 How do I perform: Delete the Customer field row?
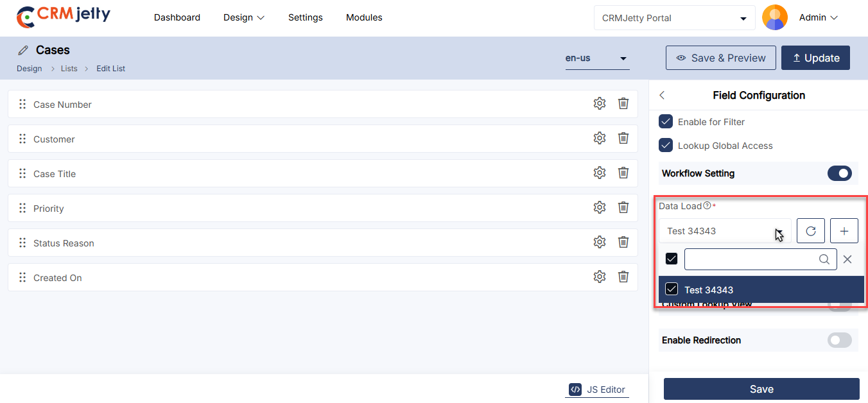pos(623,139)
